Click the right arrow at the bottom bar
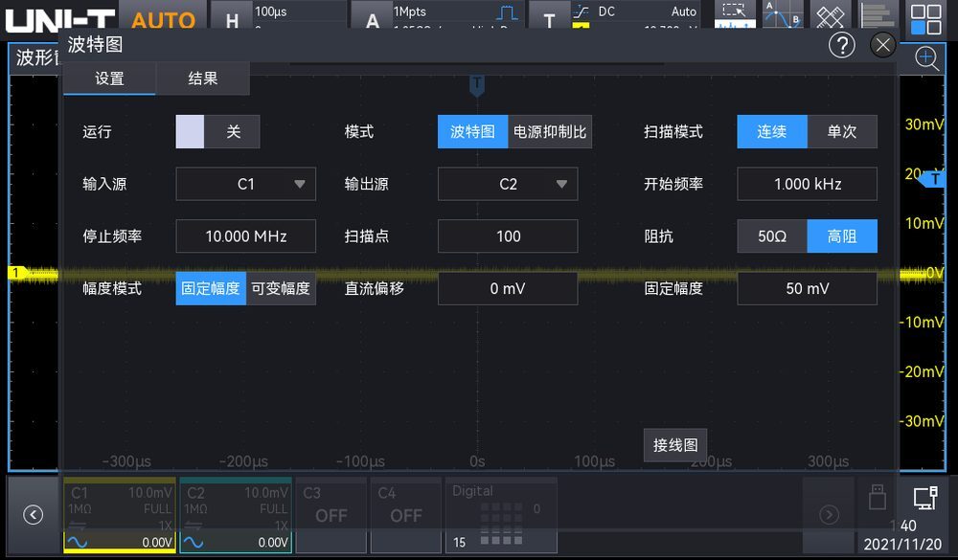 tap(829, 515)
